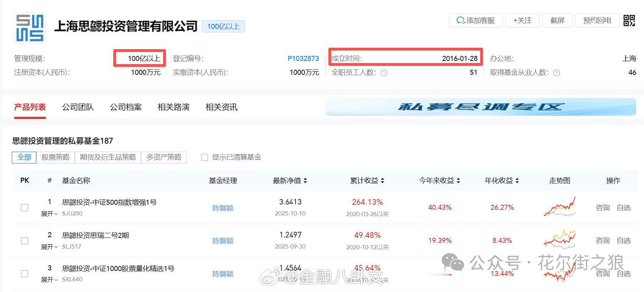644x292 pixels.
Task: Open manager 陈磐颖 in row 1
Action: pyautogui.click(x=223, y=208)
